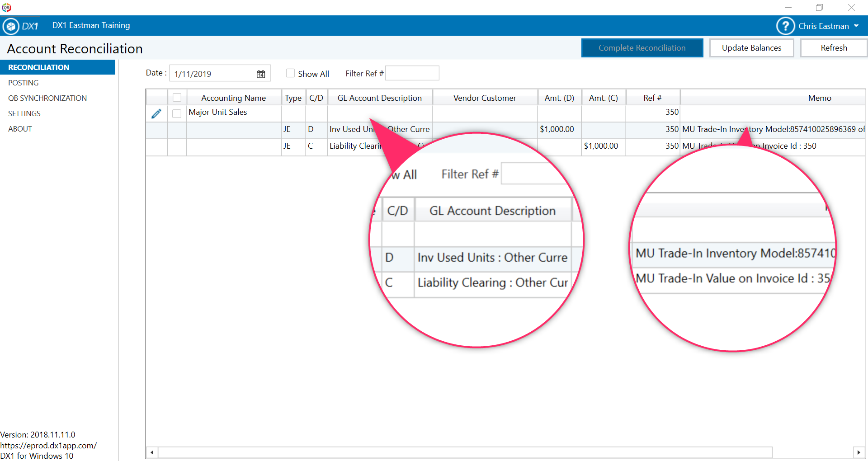Click the app icon in title bar

tap(6, 7)
